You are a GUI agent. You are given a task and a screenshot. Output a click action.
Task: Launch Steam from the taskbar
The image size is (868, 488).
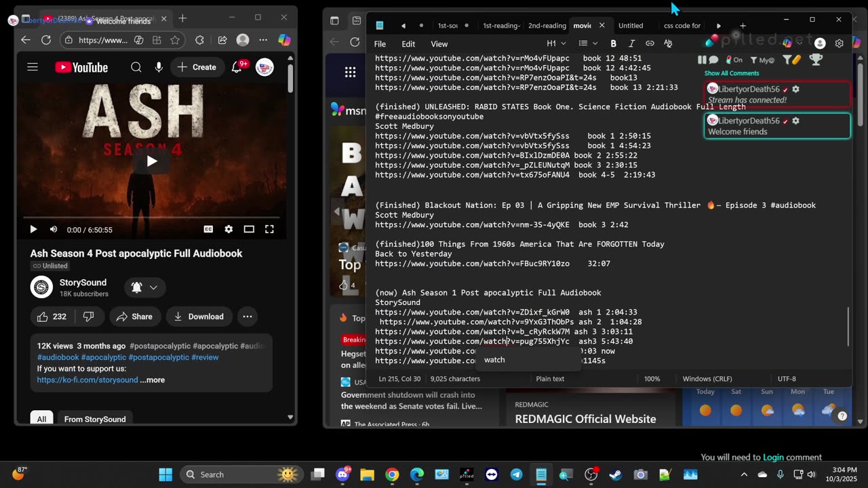coord(616,474)
